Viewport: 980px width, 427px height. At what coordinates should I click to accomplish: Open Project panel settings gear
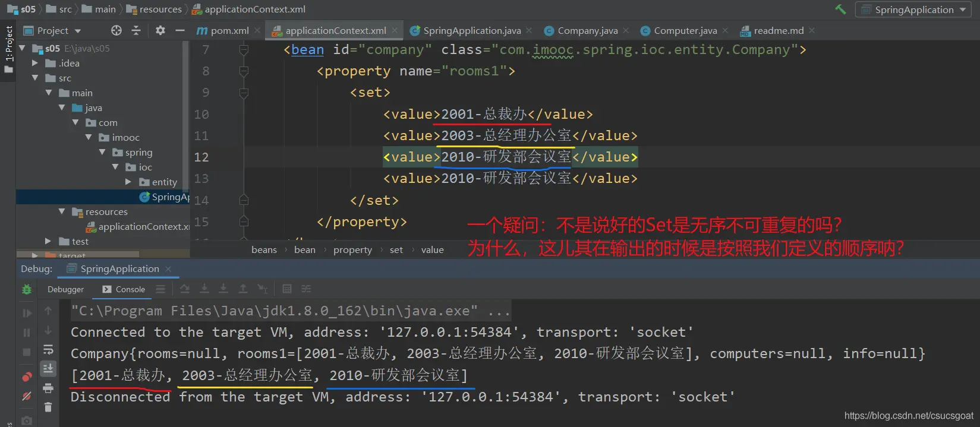pos(160,30)
